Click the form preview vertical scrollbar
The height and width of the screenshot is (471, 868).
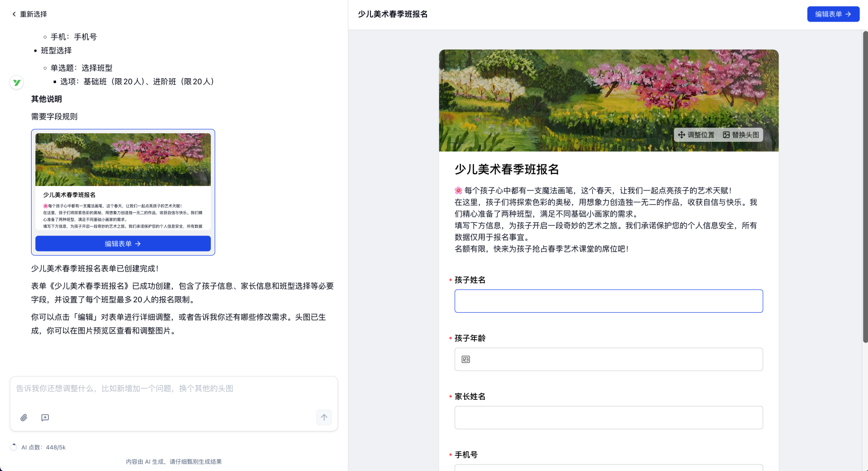[865, 188]
